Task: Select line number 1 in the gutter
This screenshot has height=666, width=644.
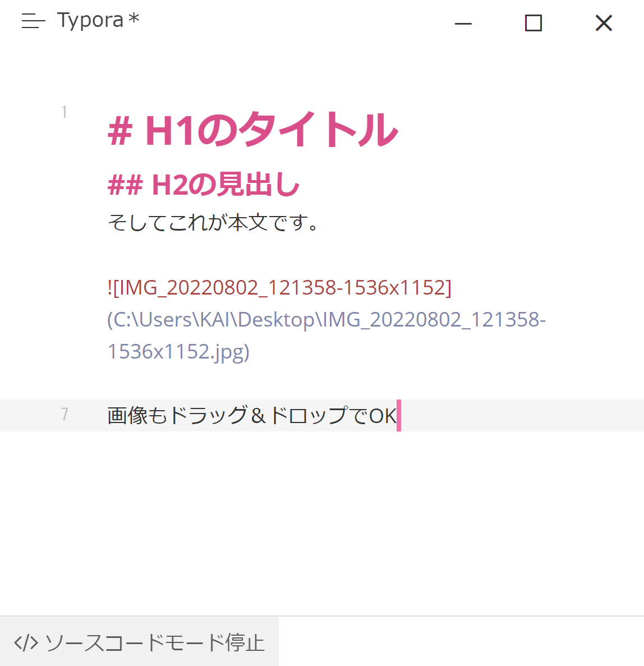Action: click(63, 112)
